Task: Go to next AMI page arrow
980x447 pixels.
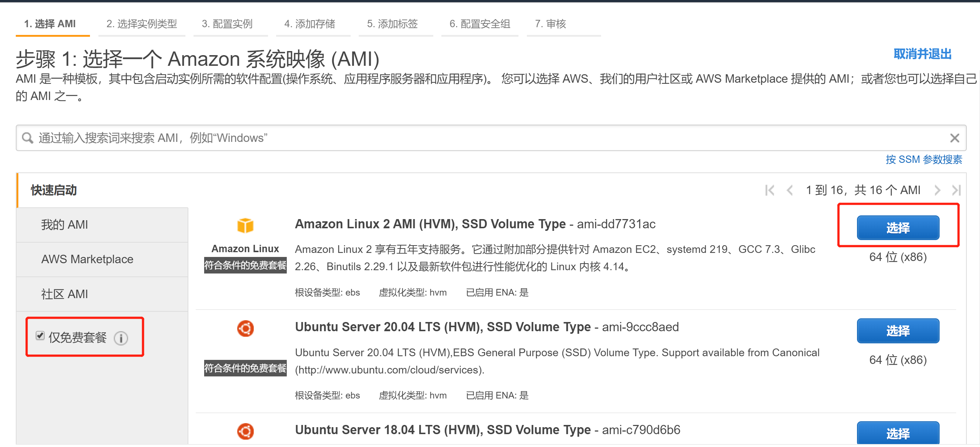Action: coord(937,190)
